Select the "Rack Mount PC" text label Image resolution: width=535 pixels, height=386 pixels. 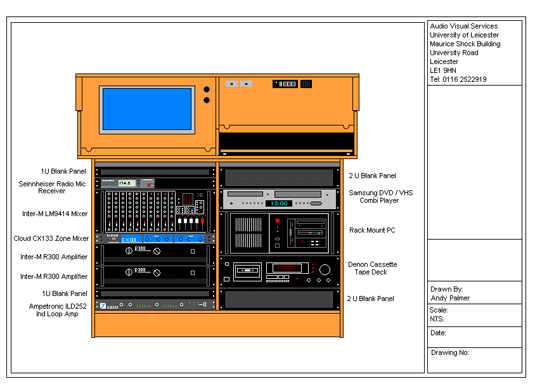coord(372,230)
